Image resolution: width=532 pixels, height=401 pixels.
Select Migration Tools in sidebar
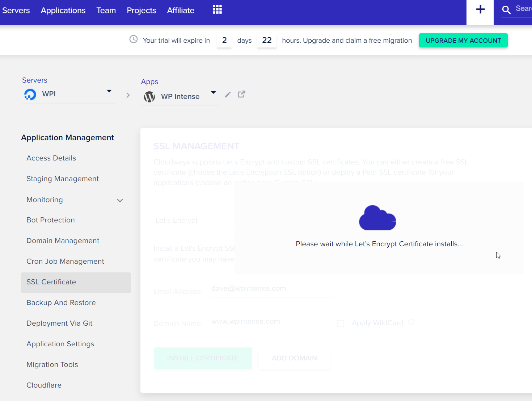pyautogui.click(x=52, y=365)
